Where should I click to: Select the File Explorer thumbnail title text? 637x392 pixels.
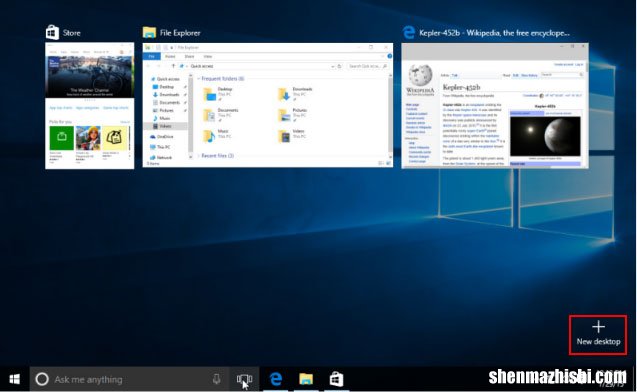click(x=180, y=33)
